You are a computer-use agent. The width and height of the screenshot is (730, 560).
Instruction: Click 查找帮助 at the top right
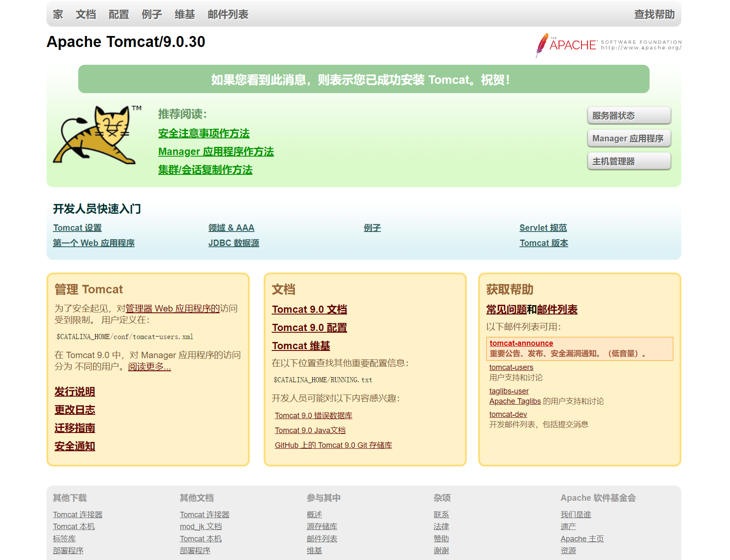(x=653, y=14)
